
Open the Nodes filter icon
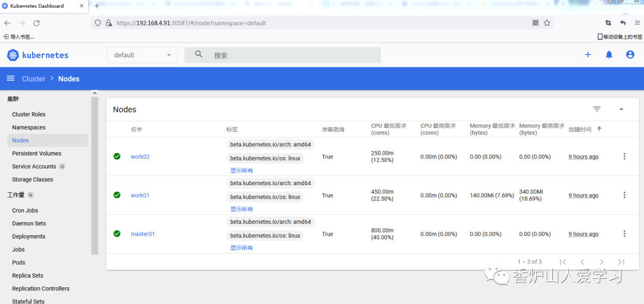[597, 109]
